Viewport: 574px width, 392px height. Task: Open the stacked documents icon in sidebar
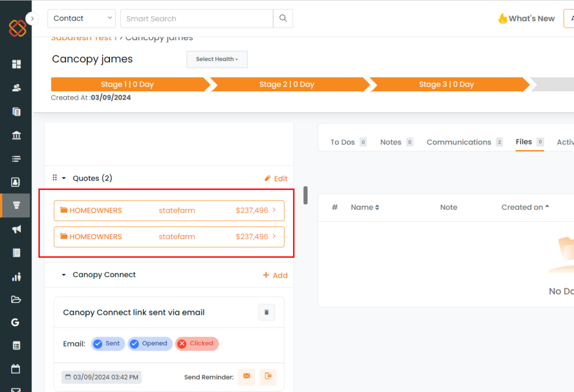[x=16, y=111]
